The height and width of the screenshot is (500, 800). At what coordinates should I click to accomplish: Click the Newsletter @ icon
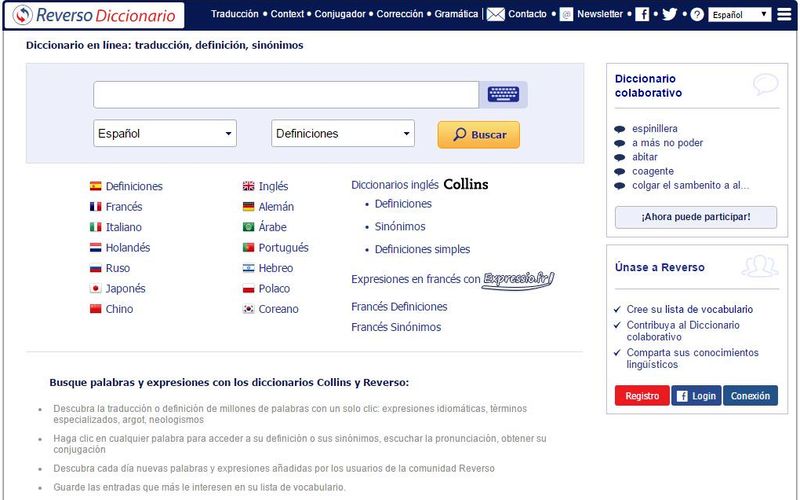[x=566, y=15]
